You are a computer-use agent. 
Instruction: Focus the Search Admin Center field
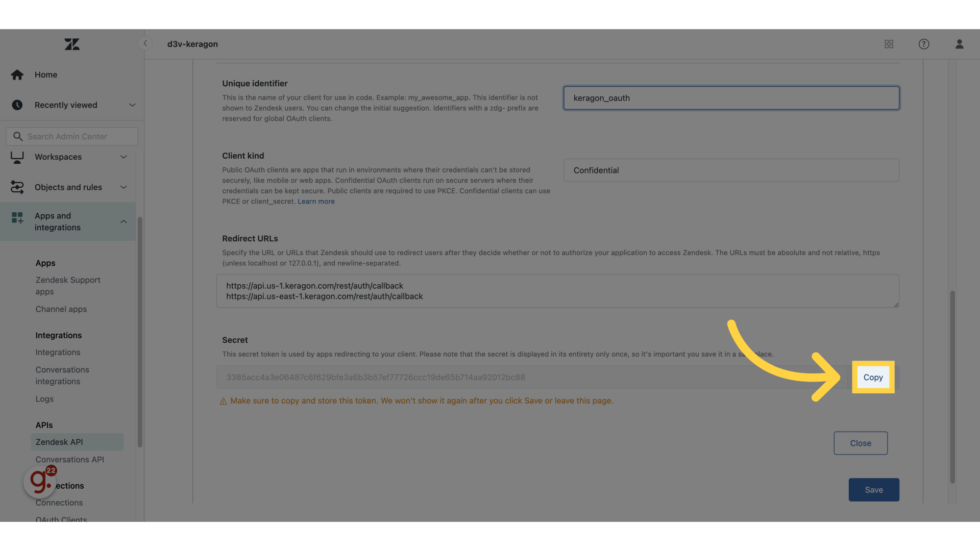click(x=72, y=137)
